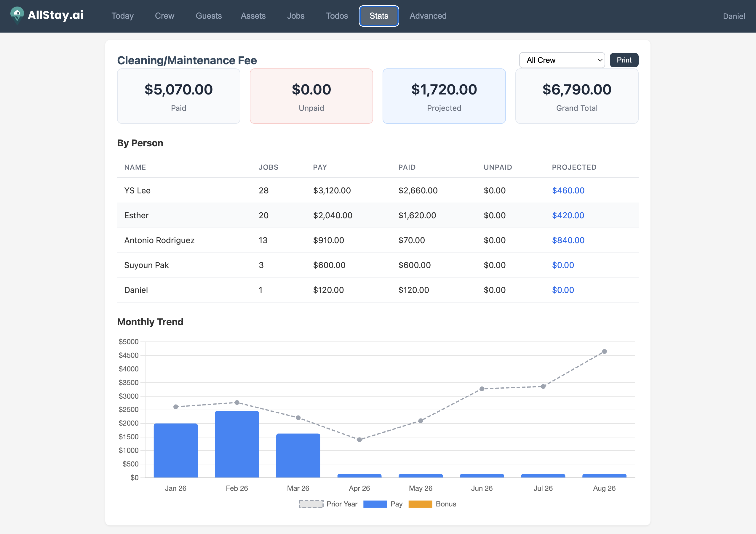The height and width of the screenshot is (534, 756).
Task: Open the Today navigation tab
Action: tap(122, 16)
